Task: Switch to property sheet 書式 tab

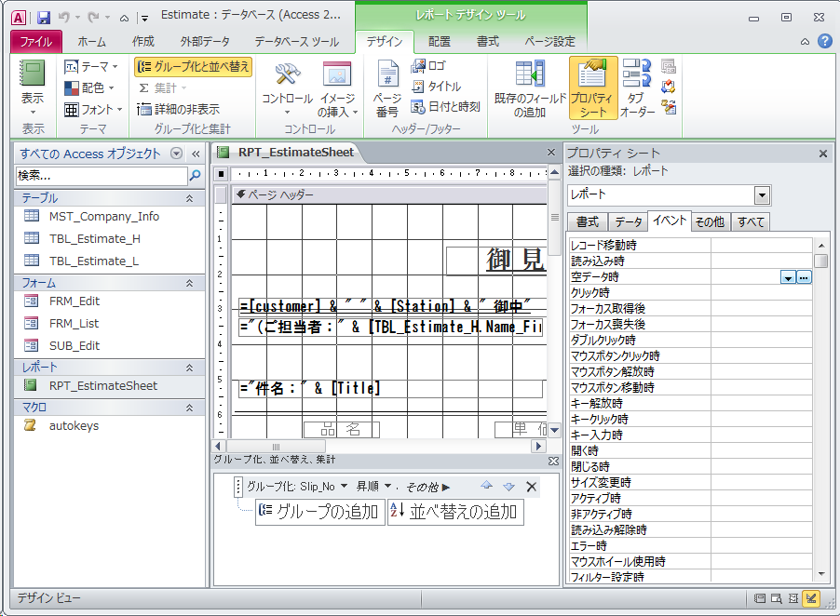Action: point(587,221)
